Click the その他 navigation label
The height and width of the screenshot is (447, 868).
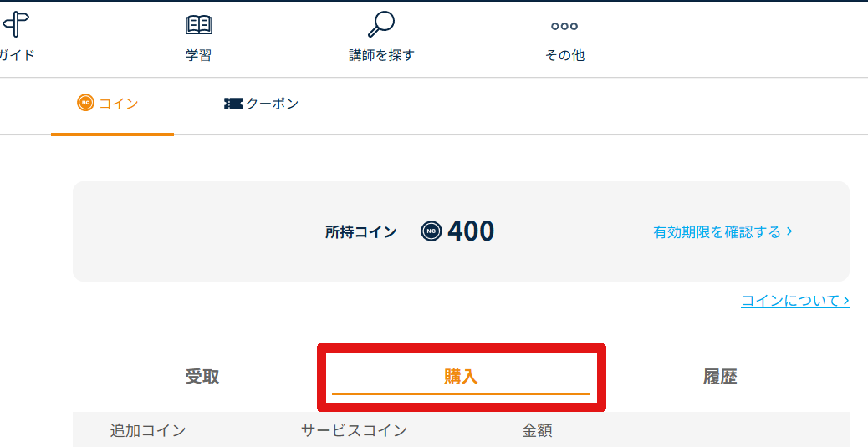[x=564, y=56]
